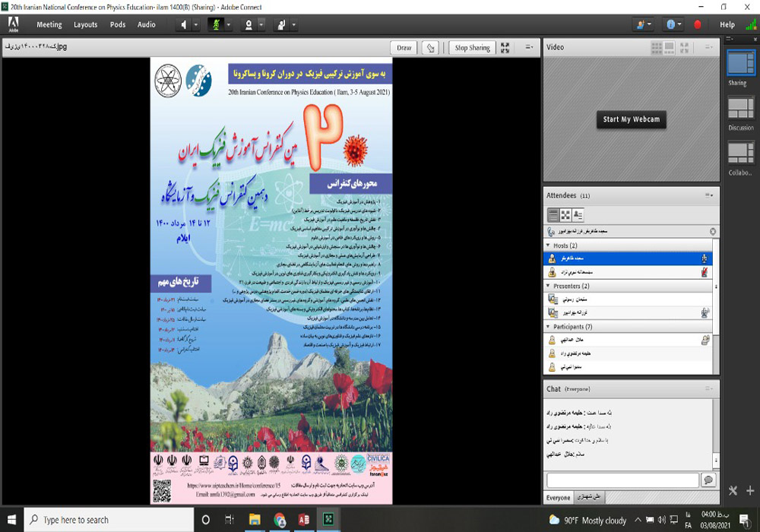The height and width of the screenshot is (532, 760).
Task: Click the red recording indicator icon
Action: click(x=698, y=24)
